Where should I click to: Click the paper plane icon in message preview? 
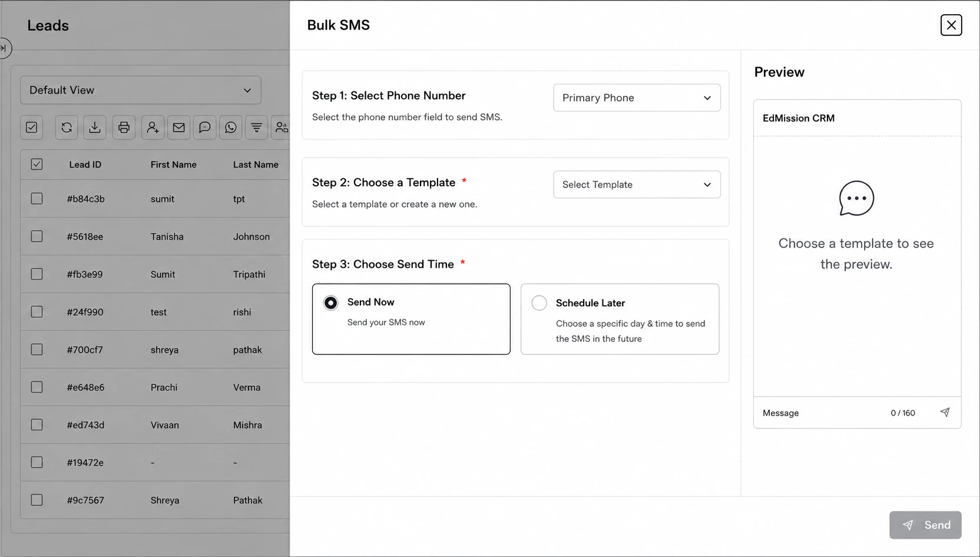[945, 413]
